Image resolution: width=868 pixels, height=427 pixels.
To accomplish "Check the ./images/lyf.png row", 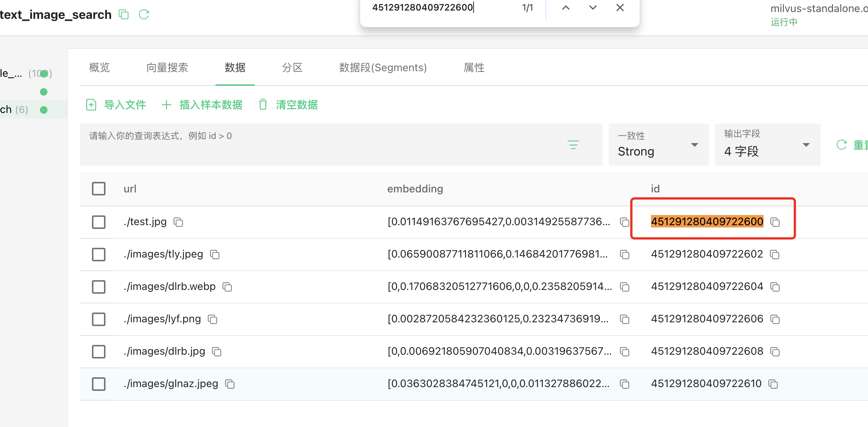I will tap(99, 319).
